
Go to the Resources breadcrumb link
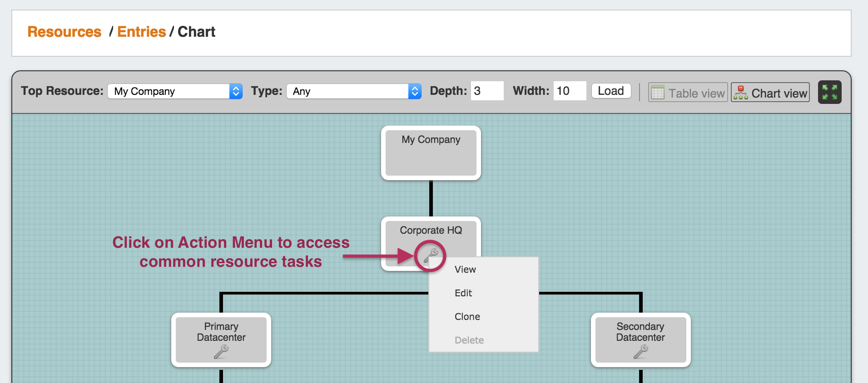64,32
